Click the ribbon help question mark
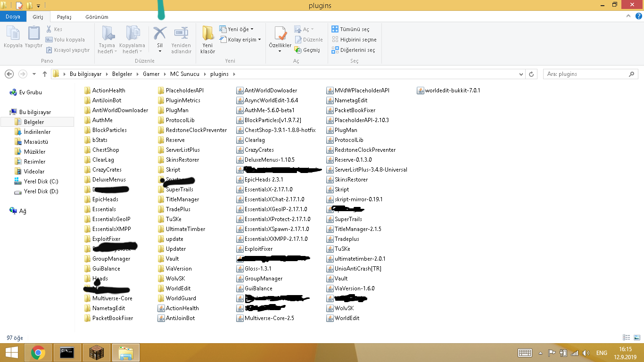The height and width of the screenshot is (362, 644). click(638, 16)
